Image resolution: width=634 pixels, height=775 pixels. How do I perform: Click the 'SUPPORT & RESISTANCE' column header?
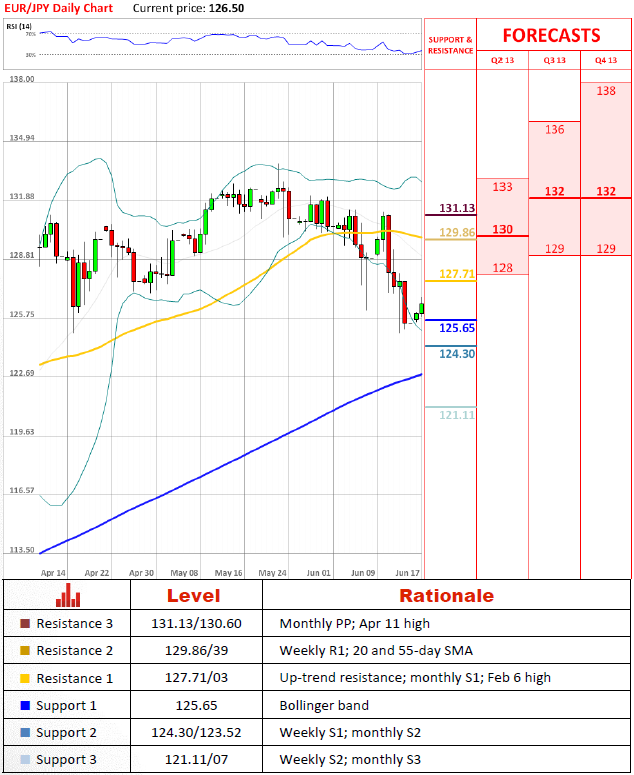[x=450, y=45]
